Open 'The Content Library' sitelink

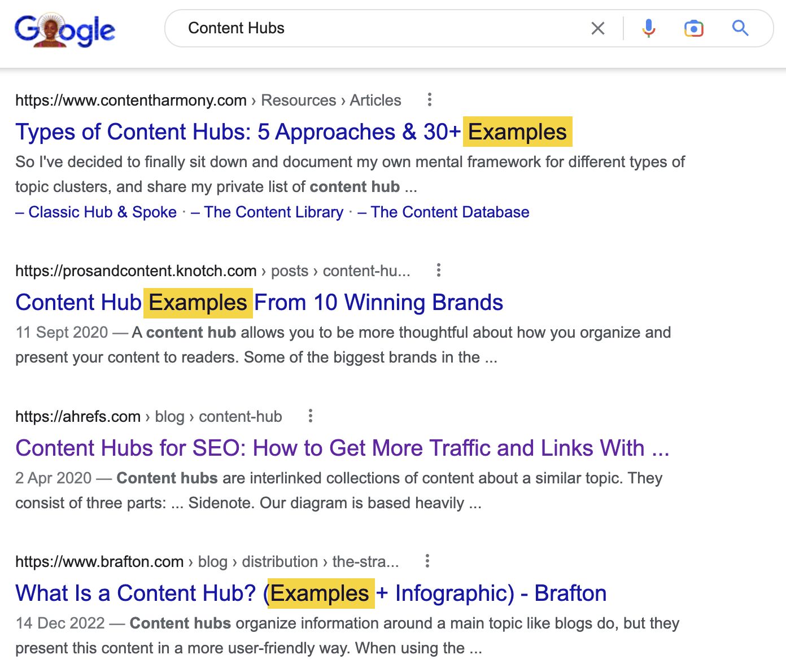274,212
